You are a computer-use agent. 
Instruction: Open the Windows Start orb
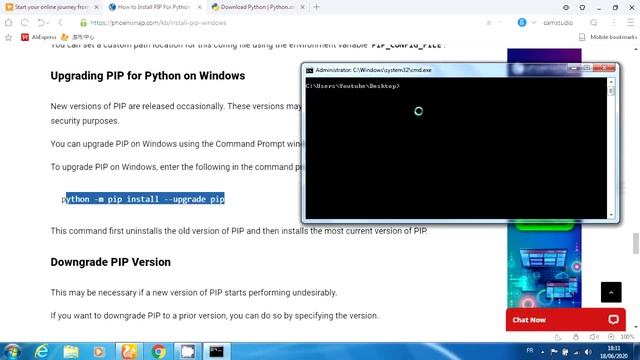coord(12,351)
